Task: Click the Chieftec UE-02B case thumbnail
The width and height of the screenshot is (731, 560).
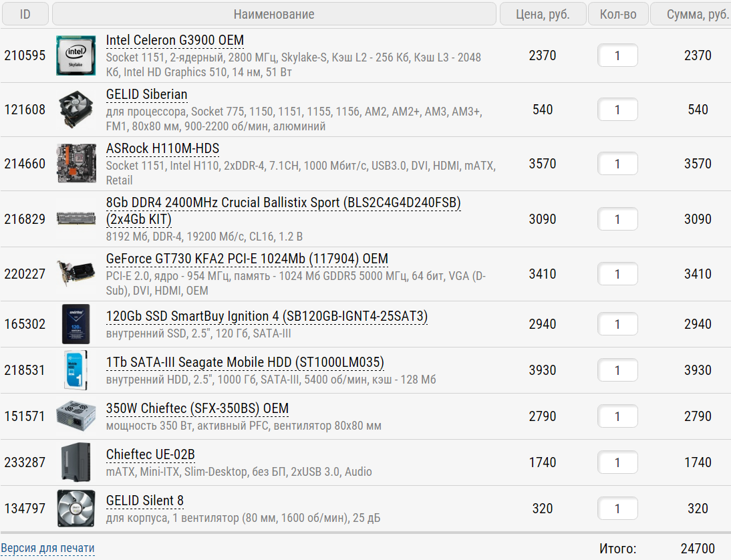Action: tap(76, 462)
